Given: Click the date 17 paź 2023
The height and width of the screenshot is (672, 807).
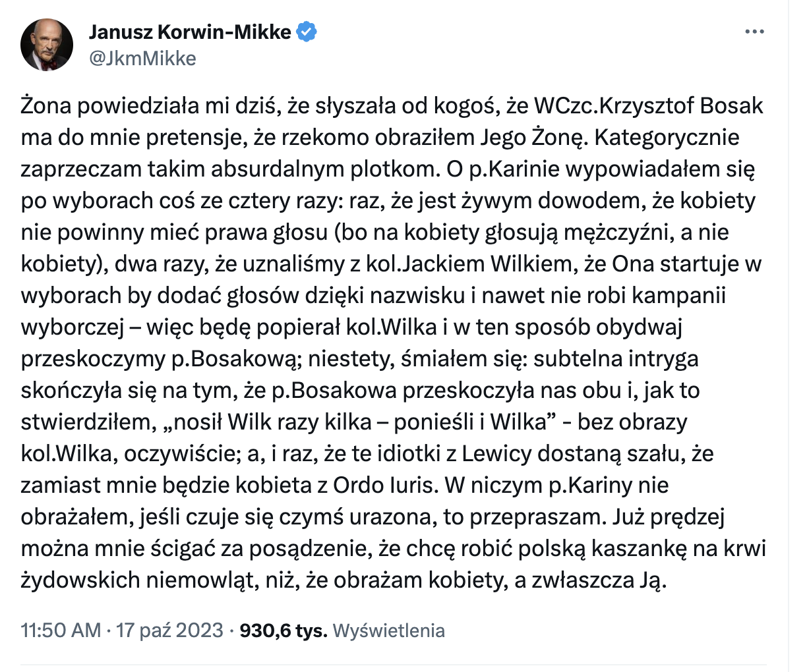Looking at the screenshot, I should pos(170,630).
